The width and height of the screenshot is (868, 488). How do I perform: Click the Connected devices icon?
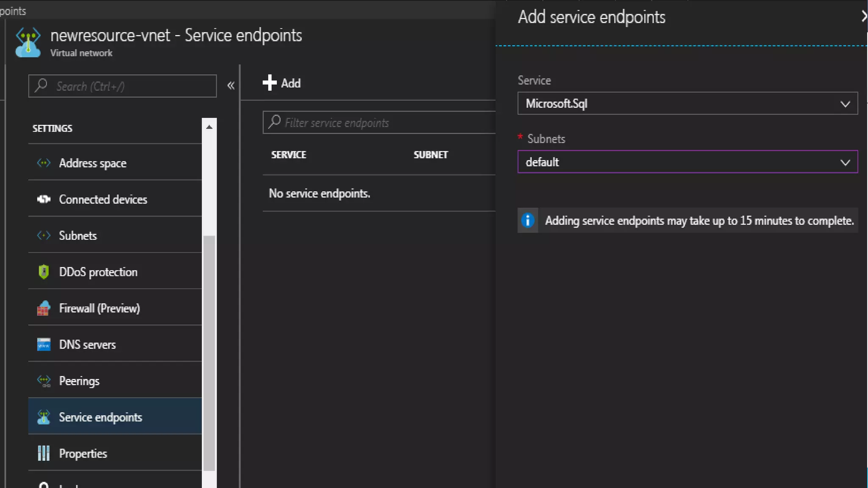(44, 199)
